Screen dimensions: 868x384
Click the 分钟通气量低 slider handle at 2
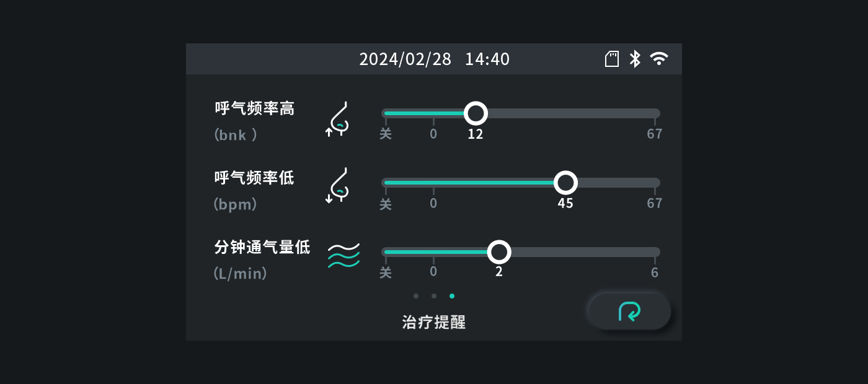point(499,252)
